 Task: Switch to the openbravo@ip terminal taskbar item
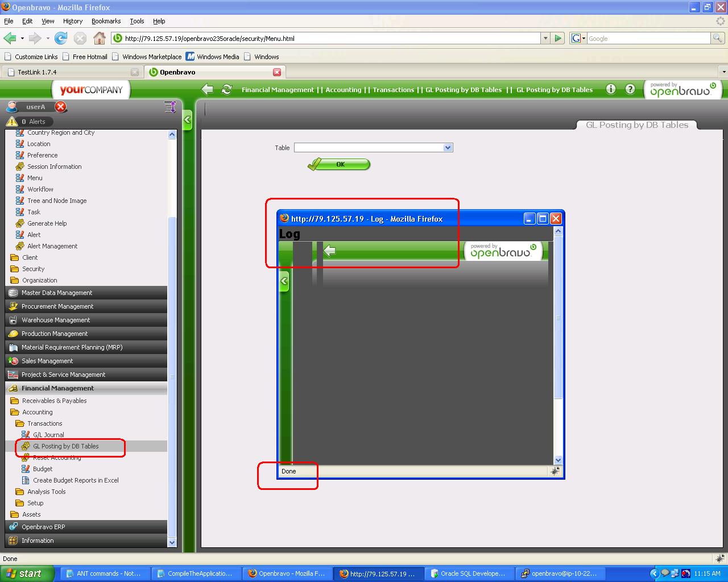coord(559,573)
